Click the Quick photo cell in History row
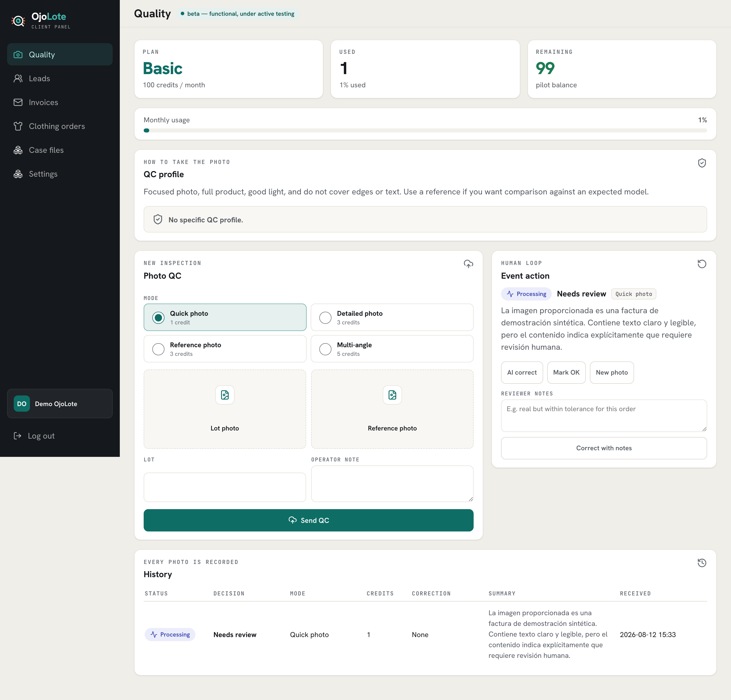This screenshot has height=700, width=731. click(x=310, y=635)
